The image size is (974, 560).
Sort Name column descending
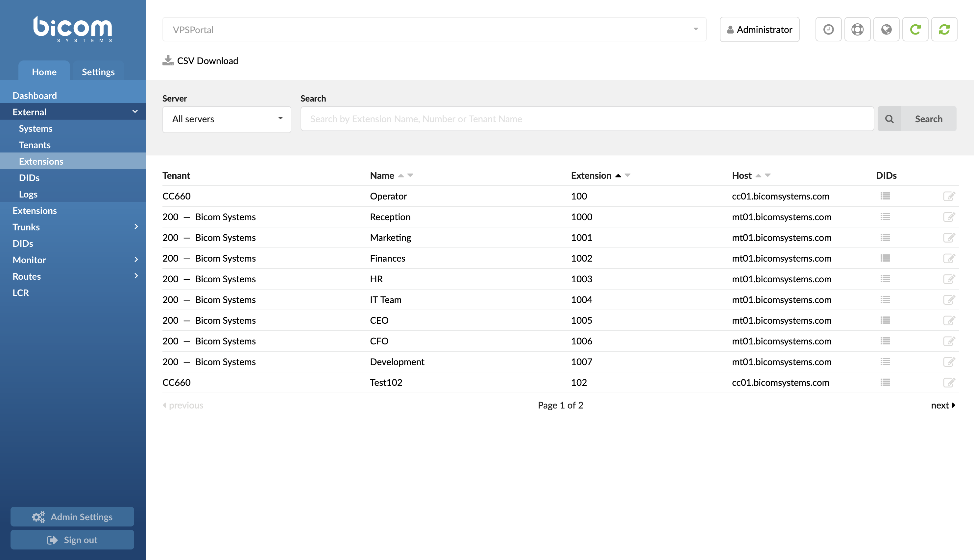(410, 175)
